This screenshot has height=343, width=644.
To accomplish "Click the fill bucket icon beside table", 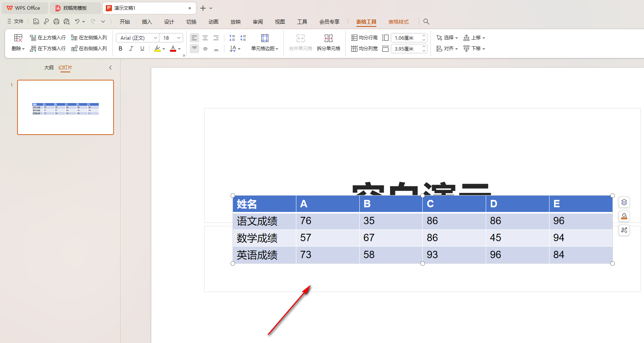I will click(x=624, y=216).
